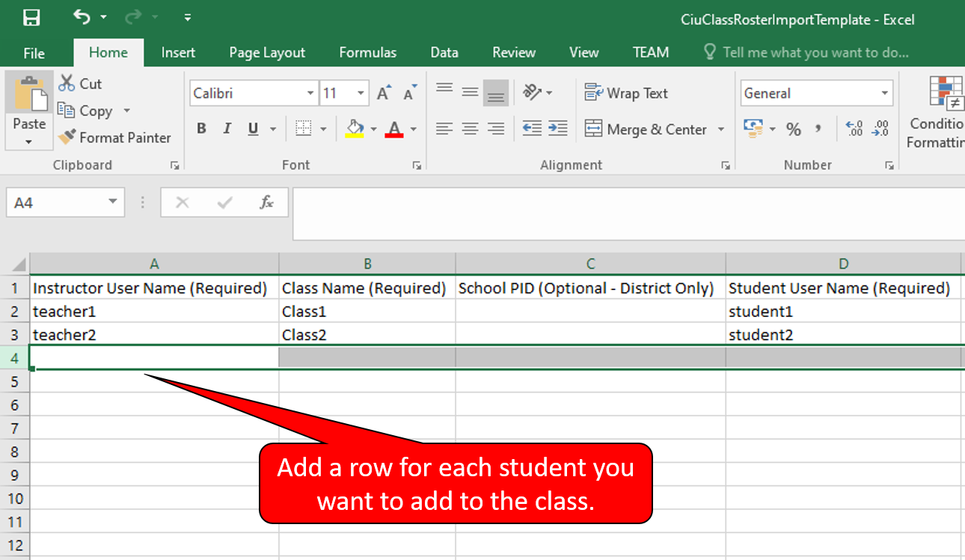Click the Undo arrow icon
The width and height of the screenshot is (965, 560).
pyautogui.click(x=82, y=17)
